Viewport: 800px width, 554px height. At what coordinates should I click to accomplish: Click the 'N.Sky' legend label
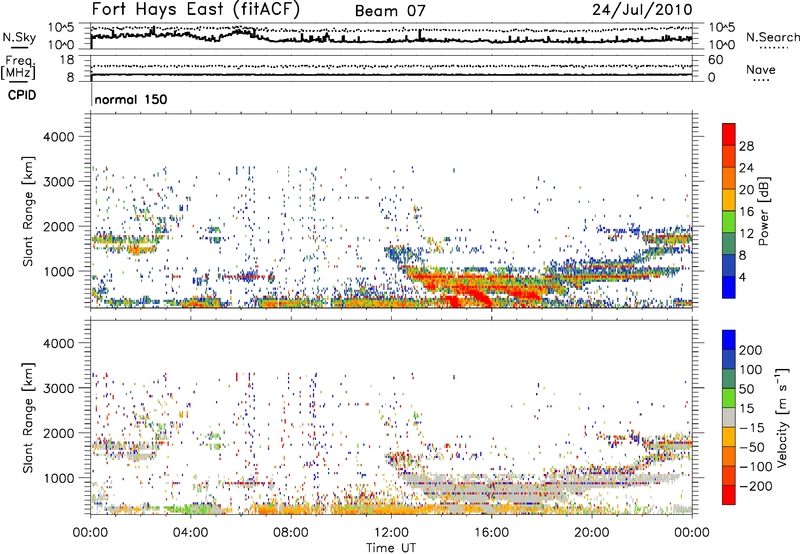pos(19,37)
